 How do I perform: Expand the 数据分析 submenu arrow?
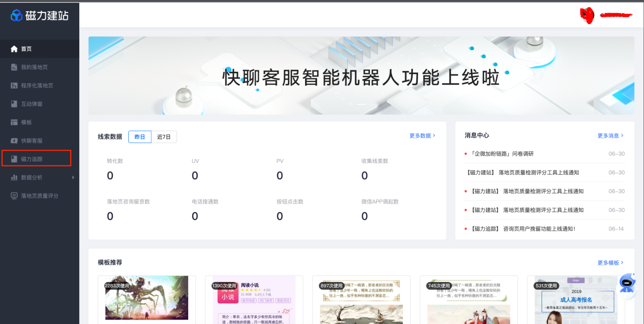tap(73, 177)
